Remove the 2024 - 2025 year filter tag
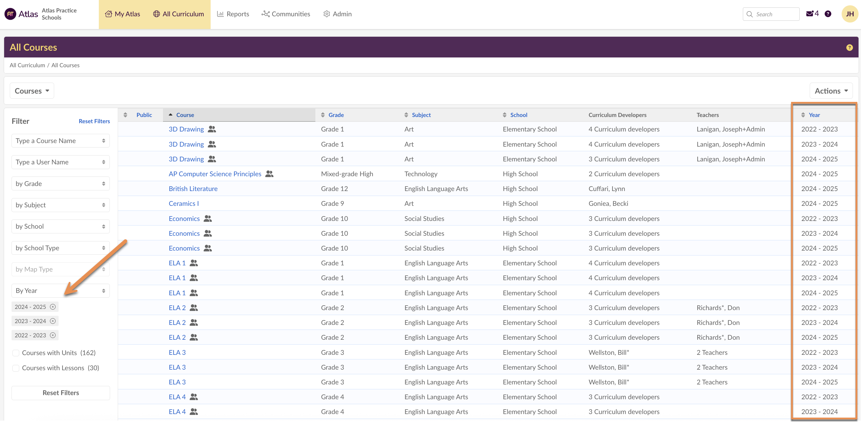The image size is (868, 433). pos(53,307)
